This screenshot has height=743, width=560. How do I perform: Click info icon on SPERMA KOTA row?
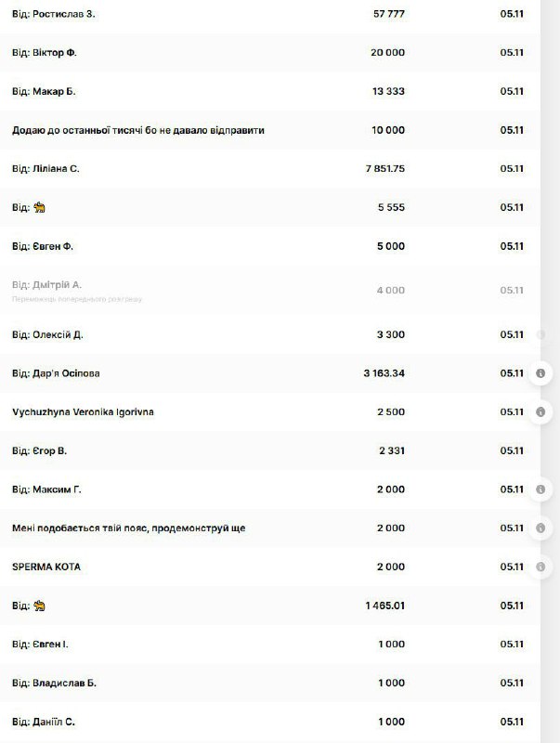coord(540,567)
